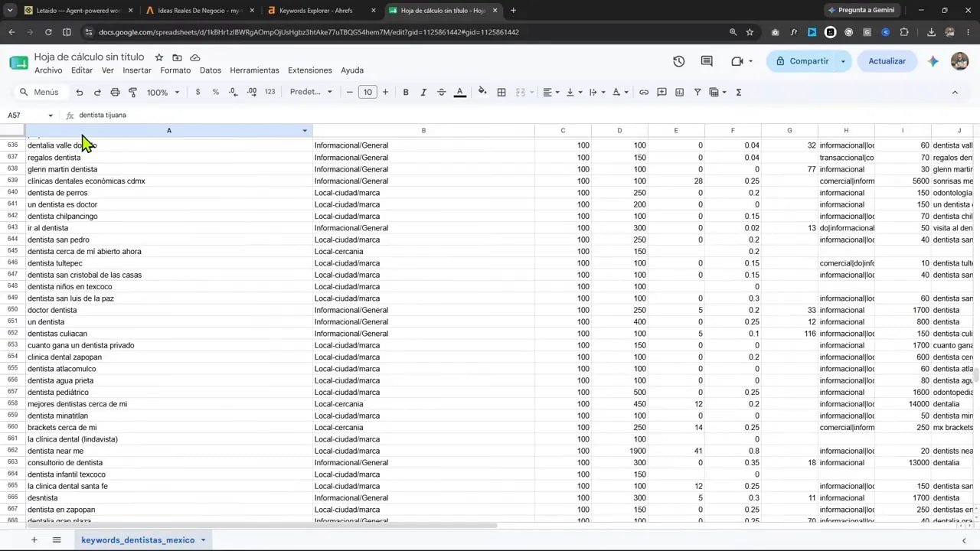This screenshot has height=551, width=980.
Task: Open horizontal align dropdown
Action: click(x=551, y=92)
